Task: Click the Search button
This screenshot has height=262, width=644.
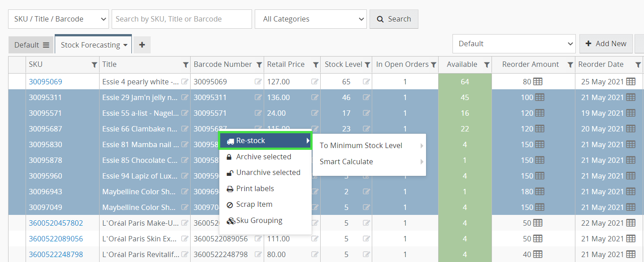Action: coord(394,19)
